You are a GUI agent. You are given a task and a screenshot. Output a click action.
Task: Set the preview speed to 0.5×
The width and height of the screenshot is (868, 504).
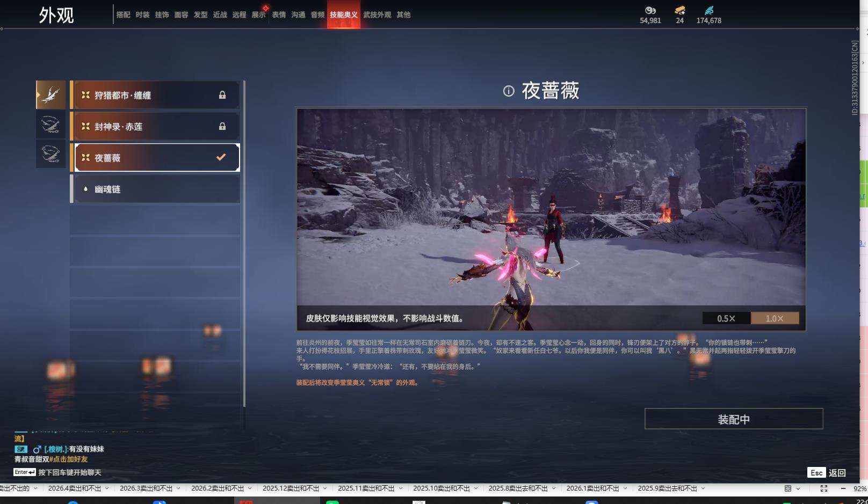point(726,318)
